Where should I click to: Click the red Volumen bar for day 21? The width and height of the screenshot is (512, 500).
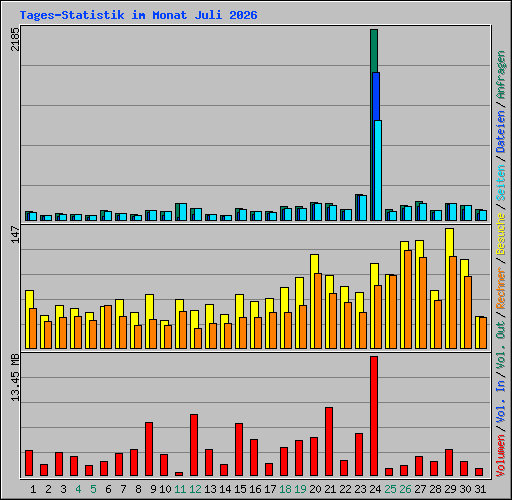(x=329, y=441)
